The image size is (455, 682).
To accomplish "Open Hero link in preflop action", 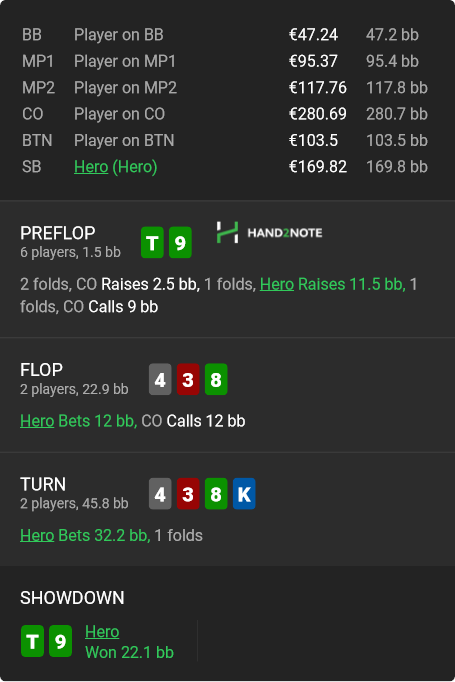I will click(x=277, y=284).
